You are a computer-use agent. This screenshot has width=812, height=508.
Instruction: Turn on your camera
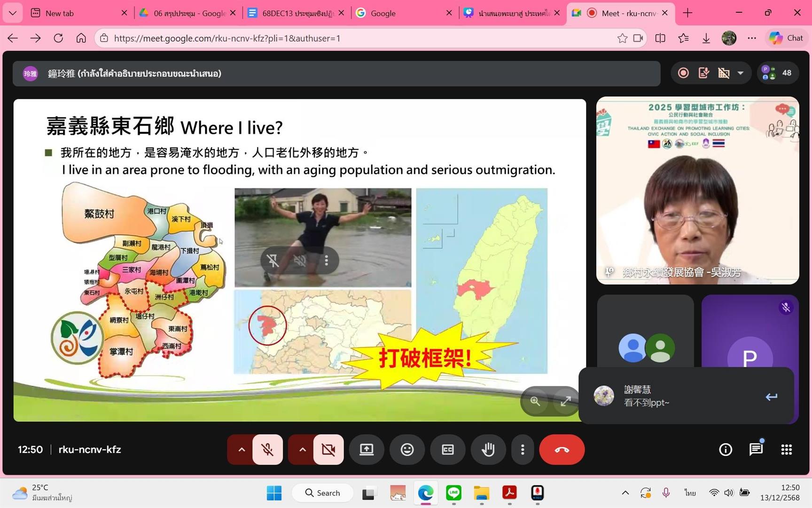coord(328,450)
